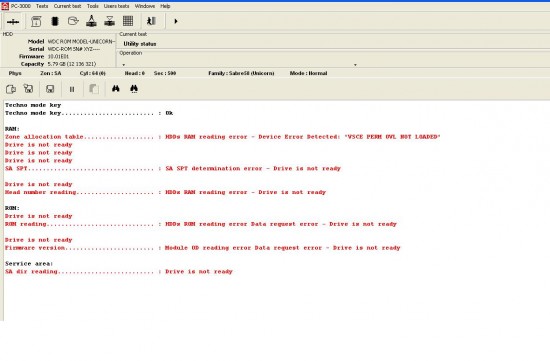The height and width of the screenshot is (361, 550).
Task: Click the heads-up stamp toolbar icon
Action: (x=91, y=21)
